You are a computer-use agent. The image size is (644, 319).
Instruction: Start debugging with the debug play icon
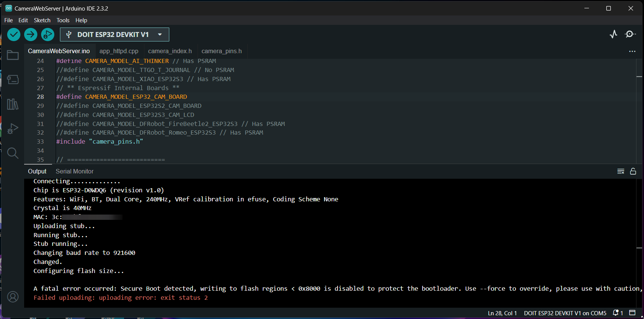point(48,35)
